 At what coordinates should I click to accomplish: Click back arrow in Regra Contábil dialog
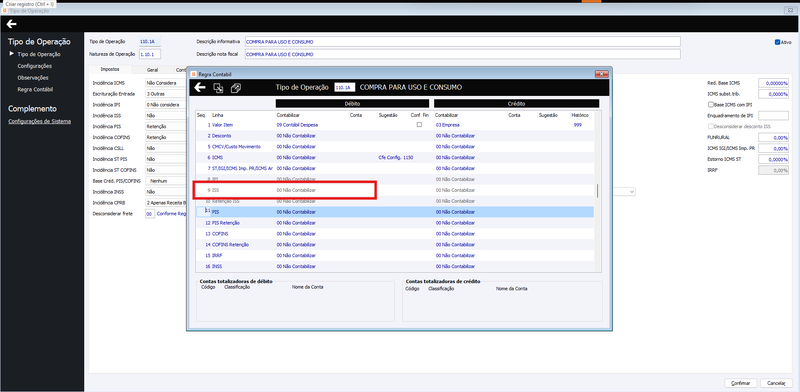199,87
